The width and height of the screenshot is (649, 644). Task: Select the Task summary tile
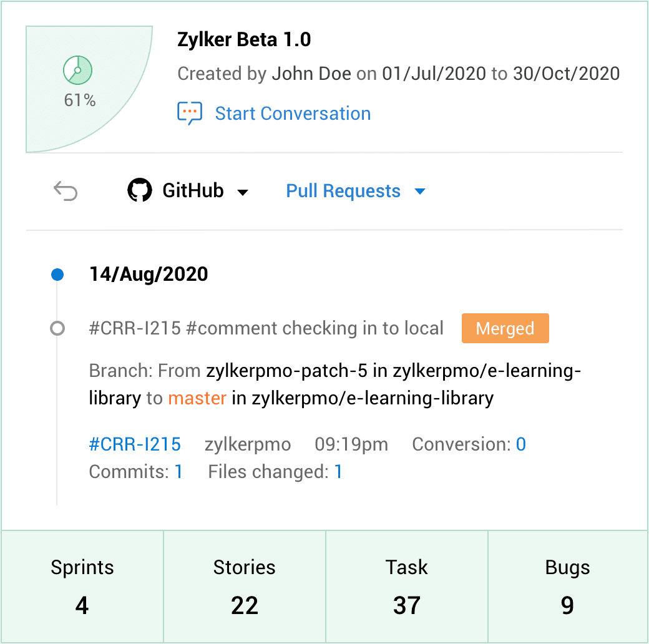pyautogui.click(x=407, y=586)
